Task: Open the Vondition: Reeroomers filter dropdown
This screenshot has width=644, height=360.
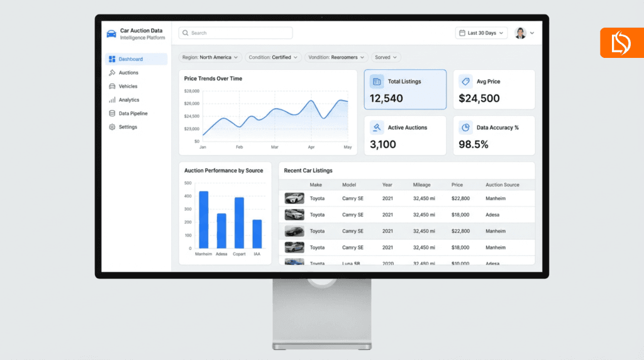Action: (x=336, y=57)
